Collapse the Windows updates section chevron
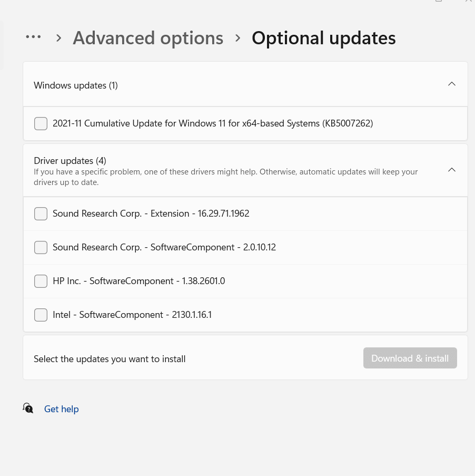This screenshot has width=475, height=476. coord(451,84)
